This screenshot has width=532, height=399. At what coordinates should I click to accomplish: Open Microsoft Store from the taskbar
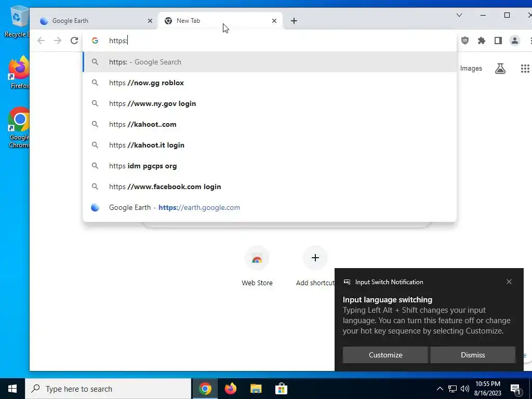tap(281, 389)
